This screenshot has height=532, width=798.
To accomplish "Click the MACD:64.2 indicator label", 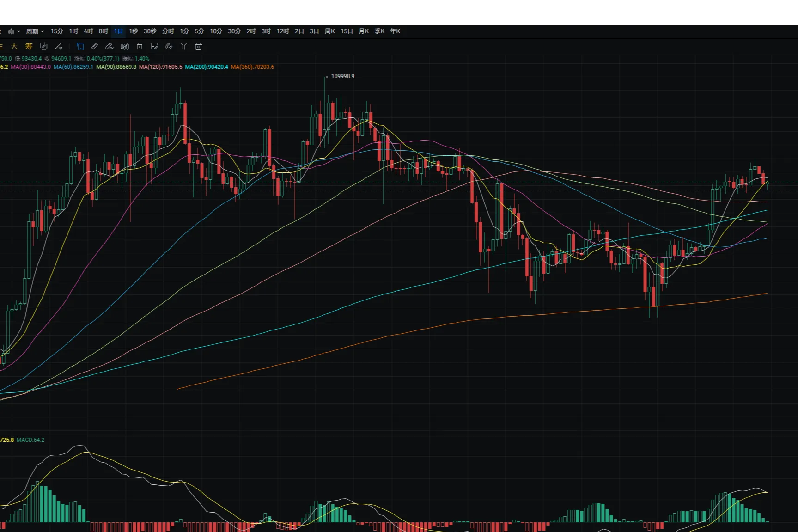I will [30, 440].
